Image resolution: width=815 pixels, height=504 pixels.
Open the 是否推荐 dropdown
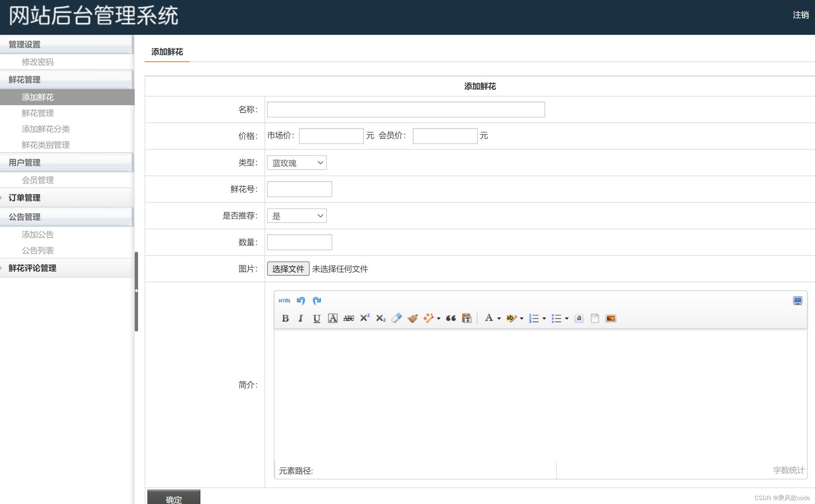pyautogui.click(x=296, y=216)
